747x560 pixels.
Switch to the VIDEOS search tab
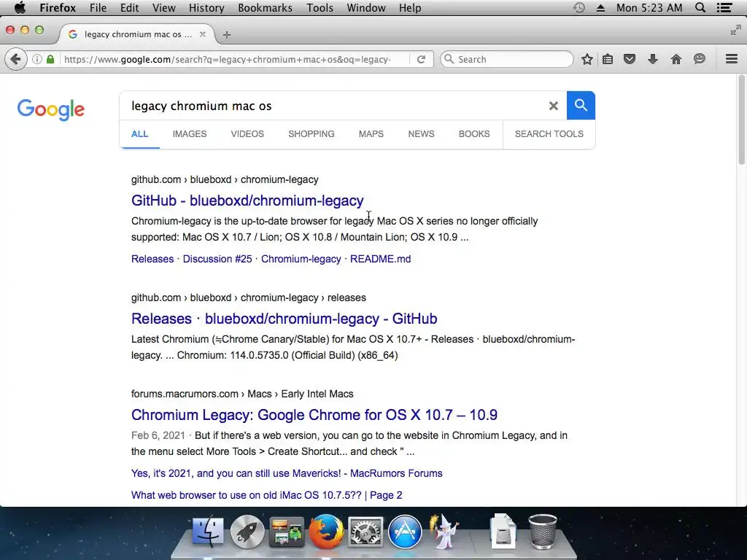(x=247, y=134)
